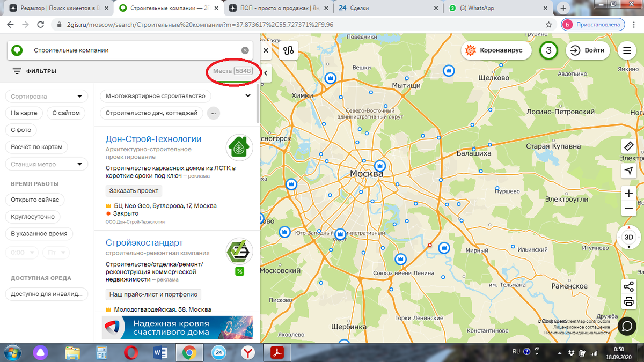Toggle the С фото filter
This screenshot has height=362, width=644.
(x=21, y=130)
